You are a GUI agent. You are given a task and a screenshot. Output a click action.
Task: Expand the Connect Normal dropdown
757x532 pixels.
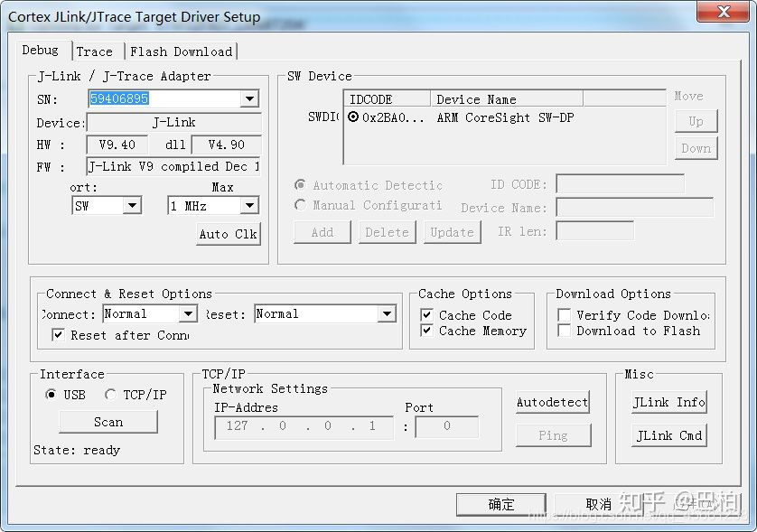pyautogui.click(x=188, y=314)
